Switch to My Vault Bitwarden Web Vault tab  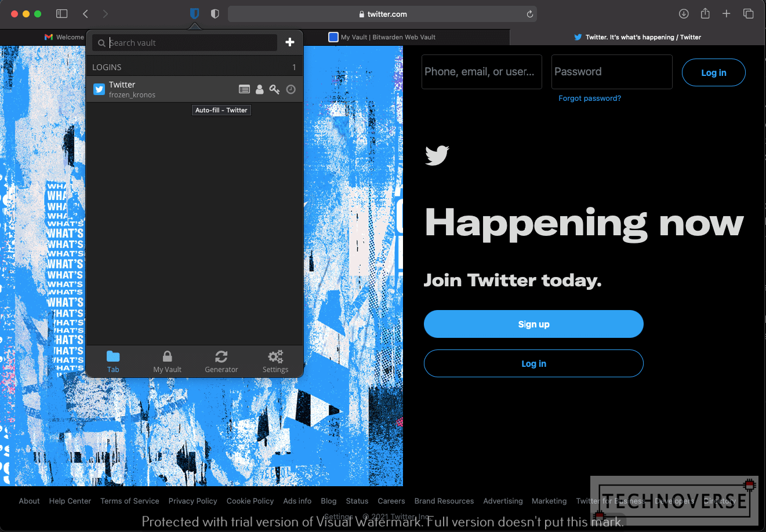pos(382,37)
